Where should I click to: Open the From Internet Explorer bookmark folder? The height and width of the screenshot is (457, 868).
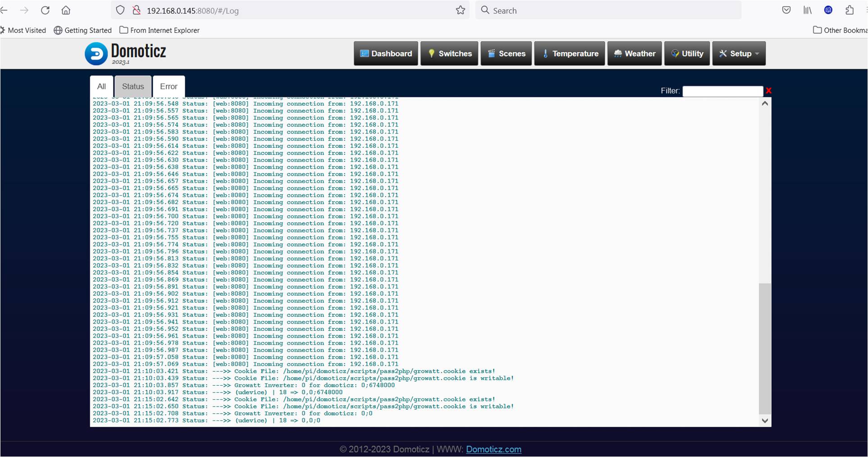160,30
